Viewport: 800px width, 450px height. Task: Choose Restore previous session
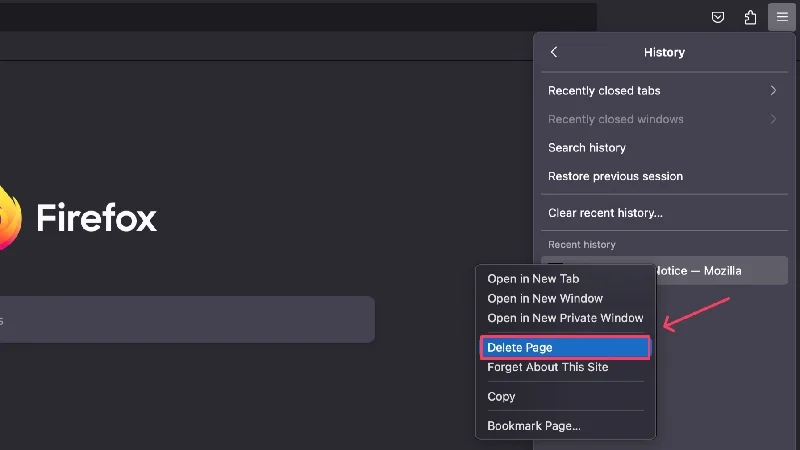point(615,176)
